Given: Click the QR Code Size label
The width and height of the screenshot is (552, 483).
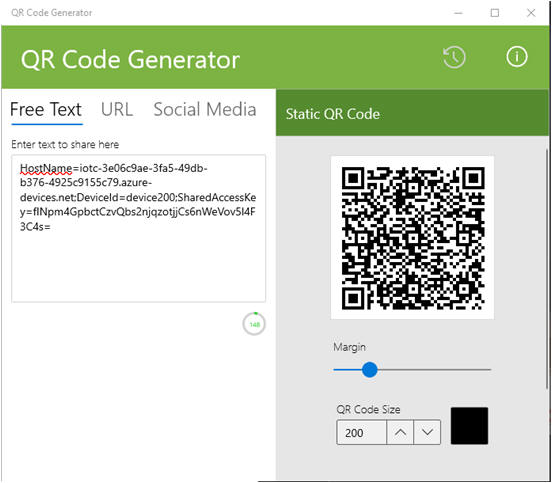Looking at the screenshot, I should point(368,409).
